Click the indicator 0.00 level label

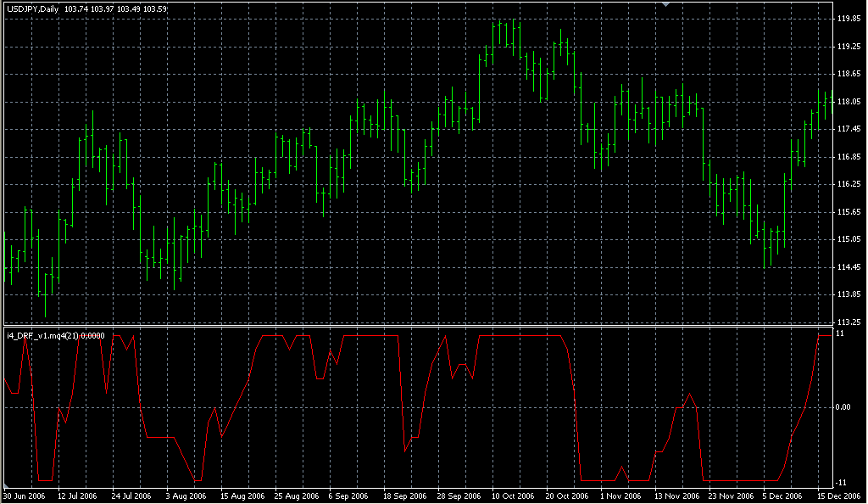click(x=844, y=407)
